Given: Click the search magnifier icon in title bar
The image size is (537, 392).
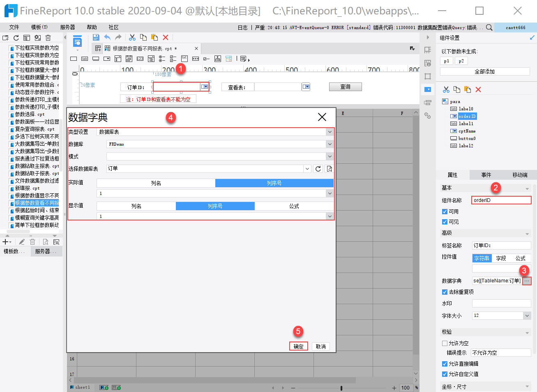Looking at the screenshot, I should [x=489, y=28].
